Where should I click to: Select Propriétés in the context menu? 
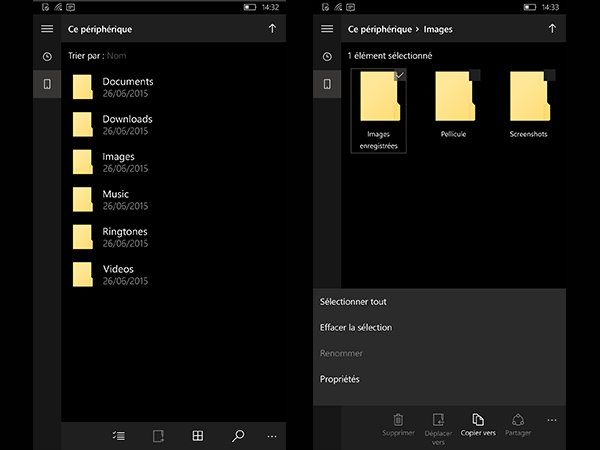click(340, 379)
